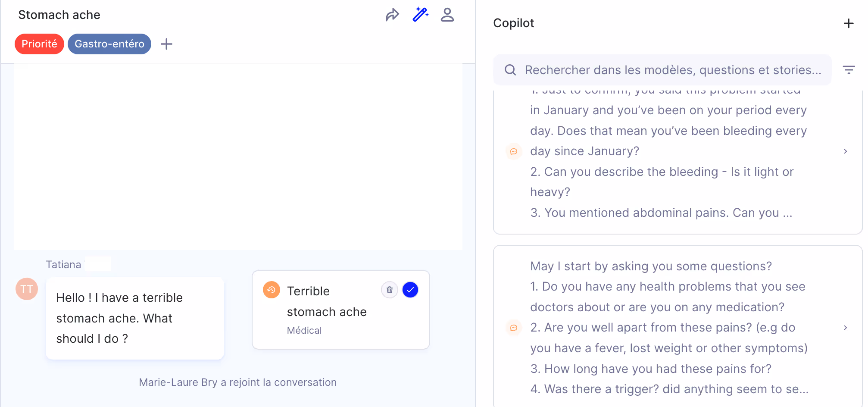Click text 'Are you well apart from these pains'
This screenshot has height=407, width=868.
click(x=648, y=327)
